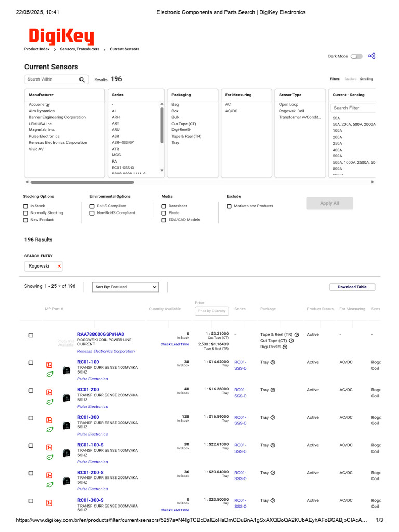Open the RC01-100 datasheet PDF icon

pos(49,365)
